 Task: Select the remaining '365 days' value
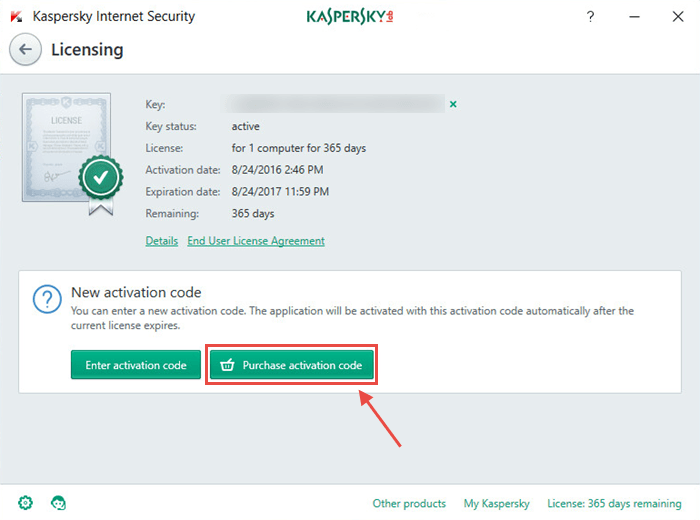[253, 214]
